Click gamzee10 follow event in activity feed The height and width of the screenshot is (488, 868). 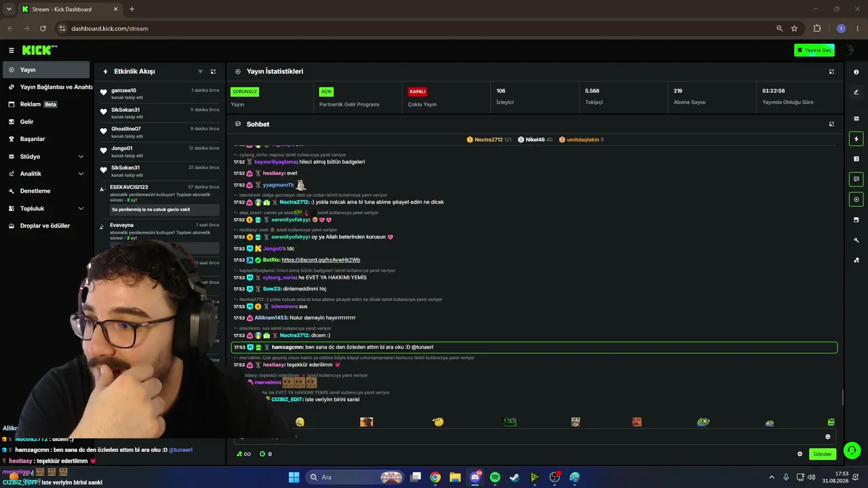click(x=160, y=94)
